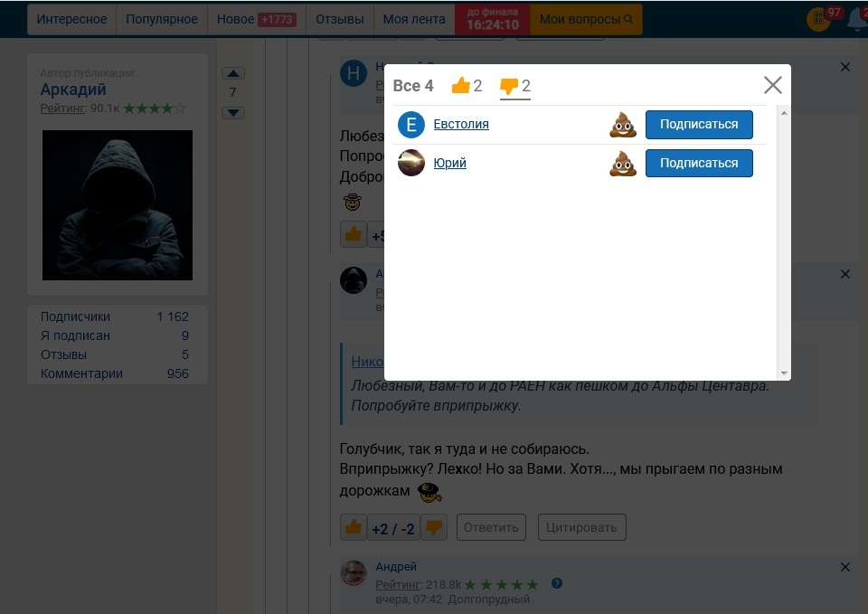Open author Аркадий's hooded avatar image
Screen dimensions: 868x614
coord(118,205)
